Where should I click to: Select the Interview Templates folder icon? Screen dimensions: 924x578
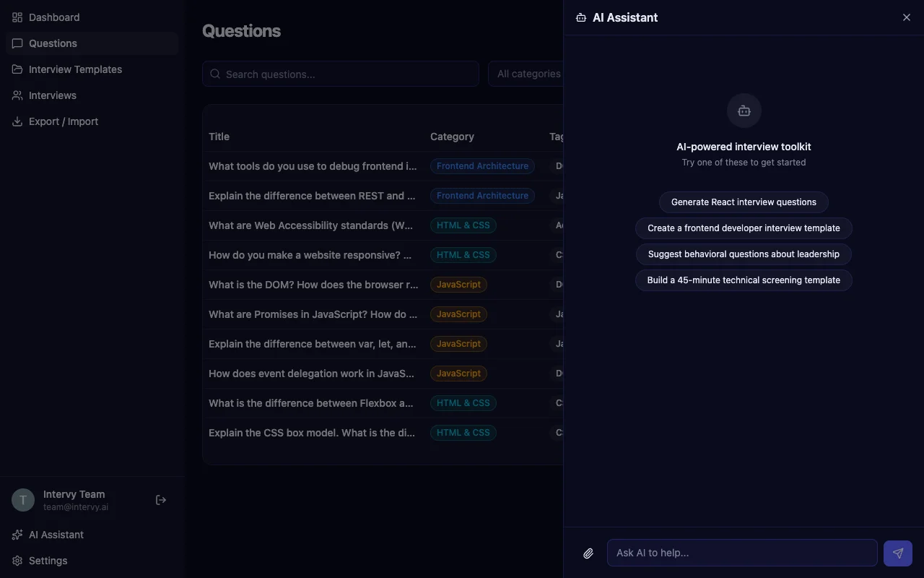point(17,69)
